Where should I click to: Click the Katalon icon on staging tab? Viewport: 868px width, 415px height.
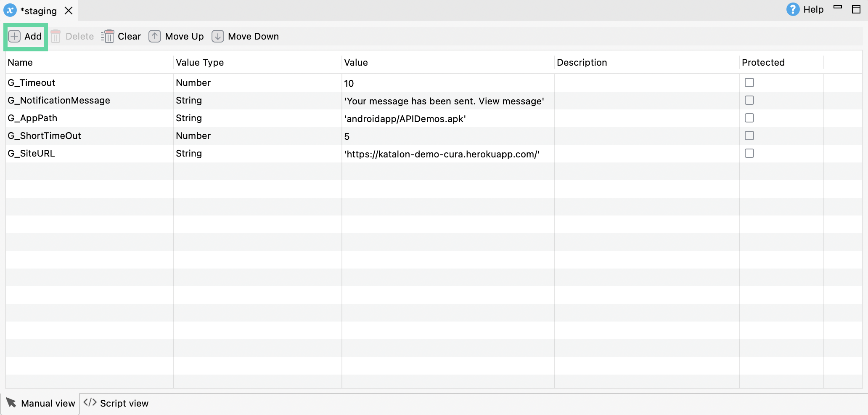click(10, 11)
